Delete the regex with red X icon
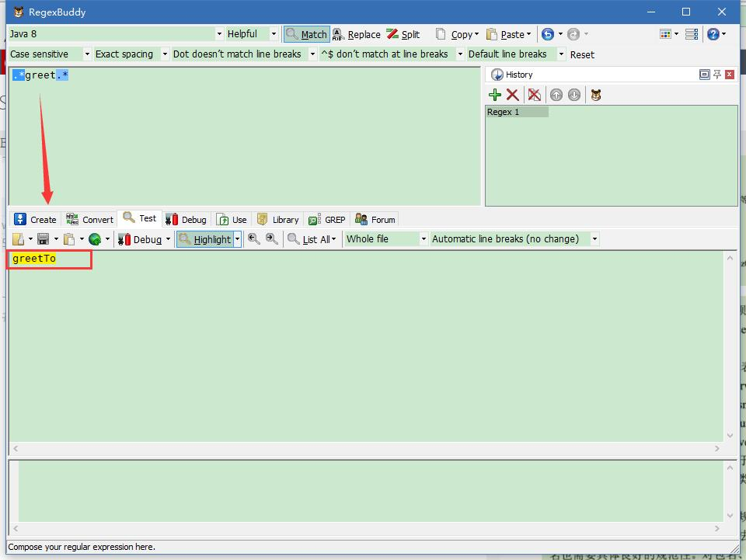The width and height of the screenshot is (746, 560). [x=512, y=95]
